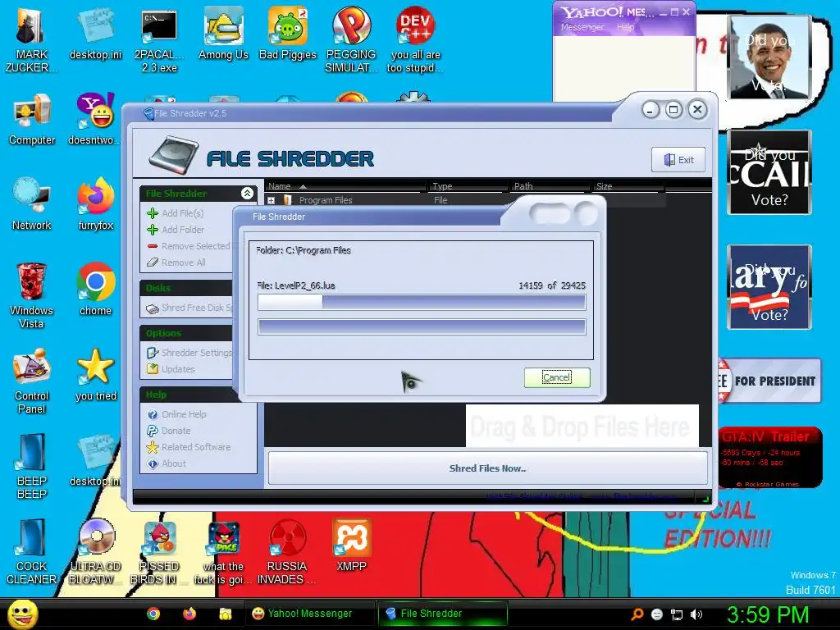Launch the PISSED BIRDS IN... shortcut
840x630 pixels.
(x=159, y=551)
